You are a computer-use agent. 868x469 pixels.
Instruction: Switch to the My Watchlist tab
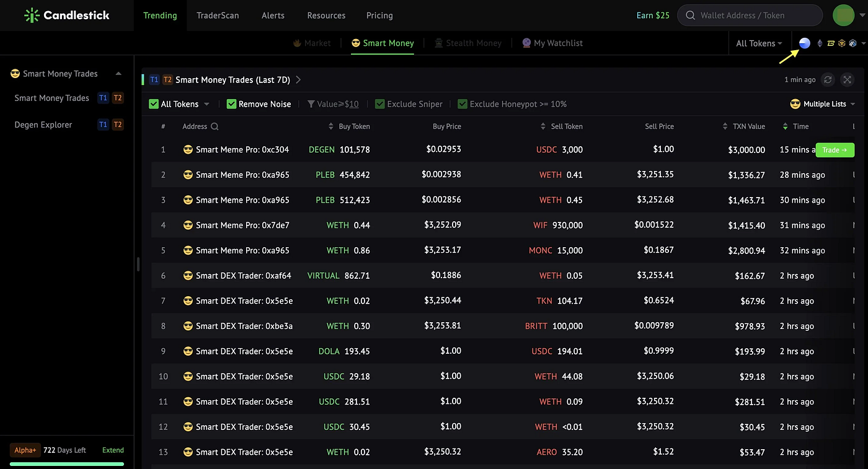coord(552,43)
